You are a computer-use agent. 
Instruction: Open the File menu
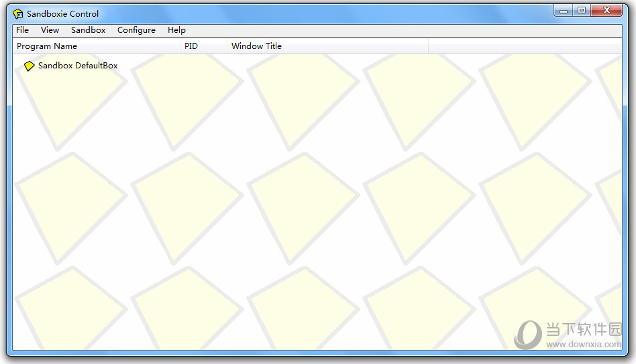[x=22, y=30]
